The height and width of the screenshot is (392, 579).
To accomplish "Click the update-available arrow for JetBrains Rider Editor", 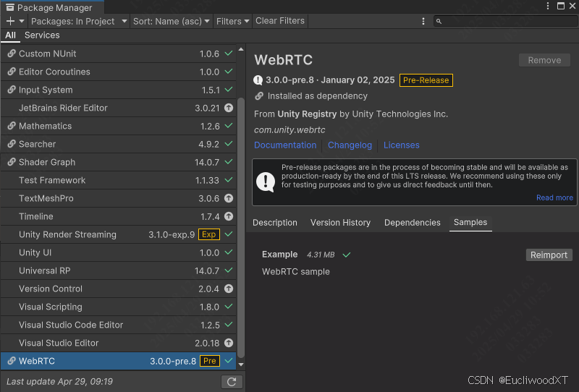I will 229,108.
